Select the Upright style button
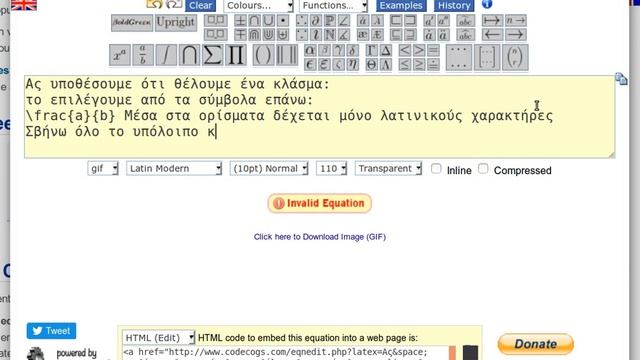The image size is (640, 360). click(176, 22)
